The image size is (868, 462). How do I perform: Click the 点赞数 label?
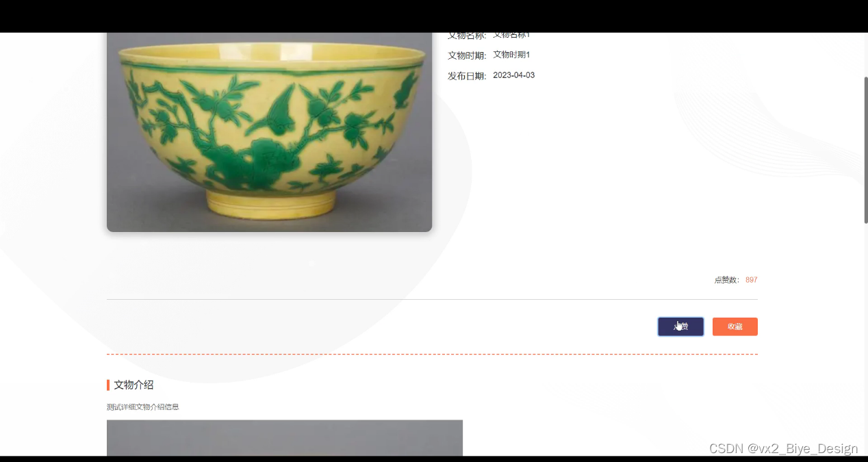(726, 280)
